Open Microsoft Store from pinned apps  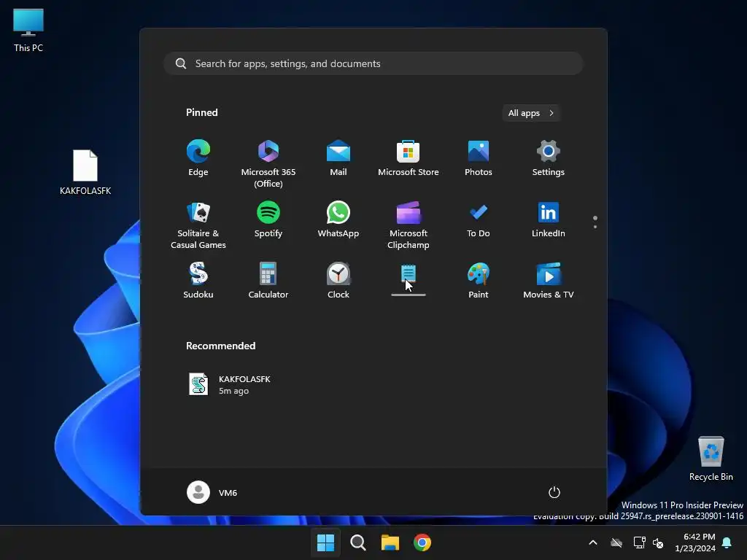(409, 158)
